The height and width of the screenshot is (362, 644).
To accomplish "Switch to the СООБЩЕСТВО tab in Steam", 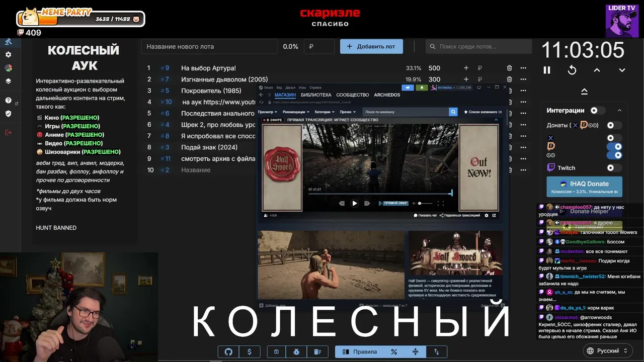I will pyautogui.click(x=353, y=95).
